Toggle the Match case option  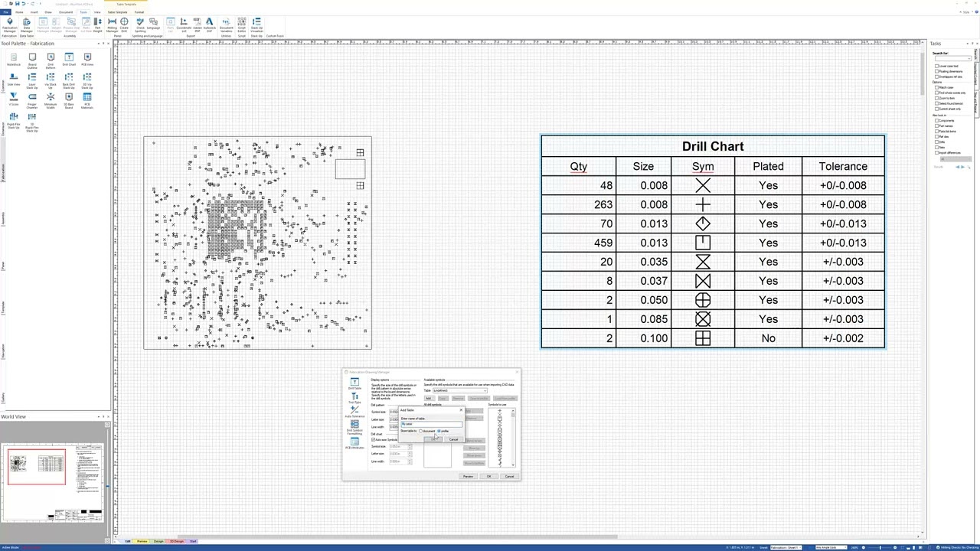pyautogui.click(x=936, y=87)
